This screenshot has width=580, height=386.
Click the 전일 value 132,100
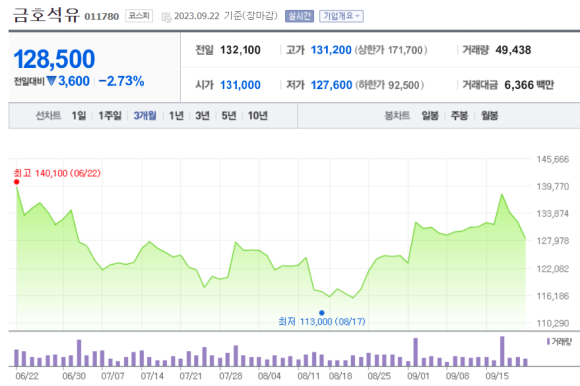[240, 50]
